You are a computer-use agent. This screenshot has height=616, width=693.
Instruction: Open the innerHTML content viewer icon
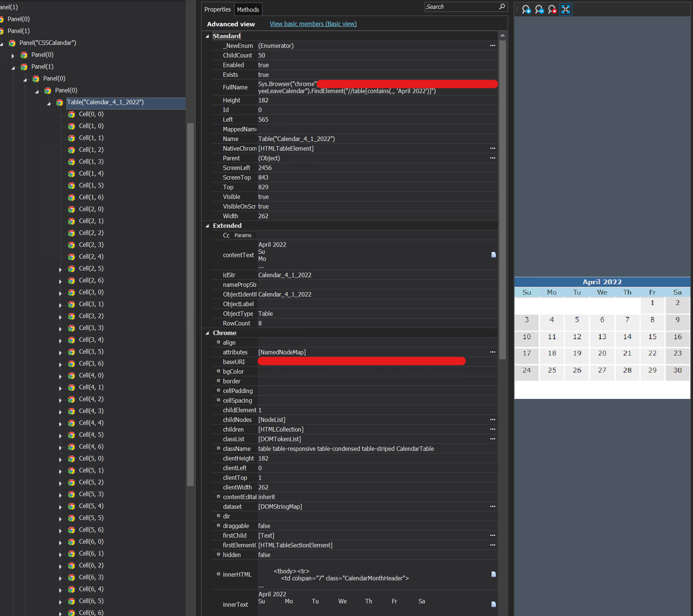[494, 574]
